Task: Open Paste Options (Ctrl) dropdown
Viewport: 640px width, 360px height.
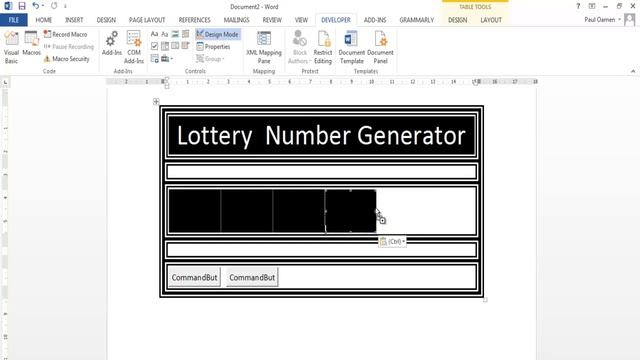Action: [392, 242]
